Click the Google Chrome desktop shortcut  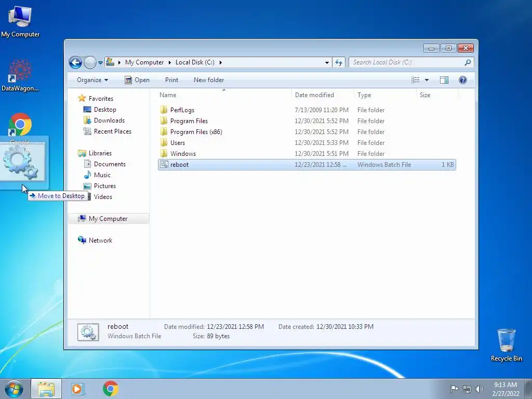[20, 125]
